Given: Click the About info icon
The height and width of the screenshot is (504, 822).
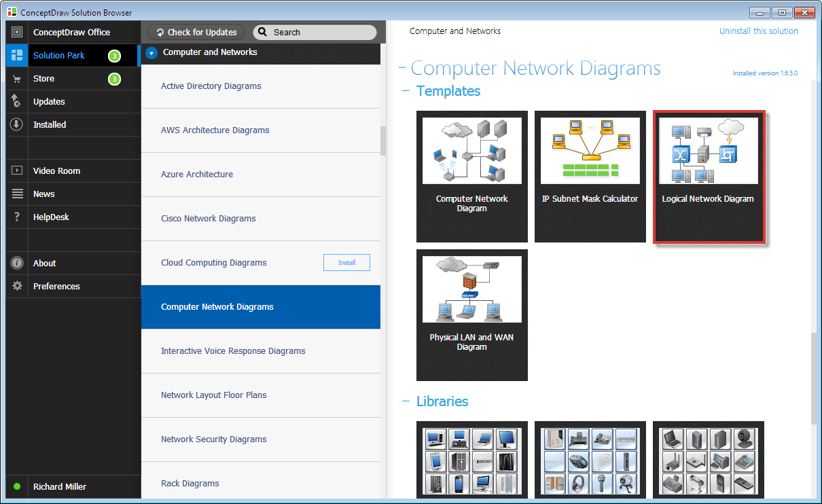Looking at the screenshot, I should (17, 263).
